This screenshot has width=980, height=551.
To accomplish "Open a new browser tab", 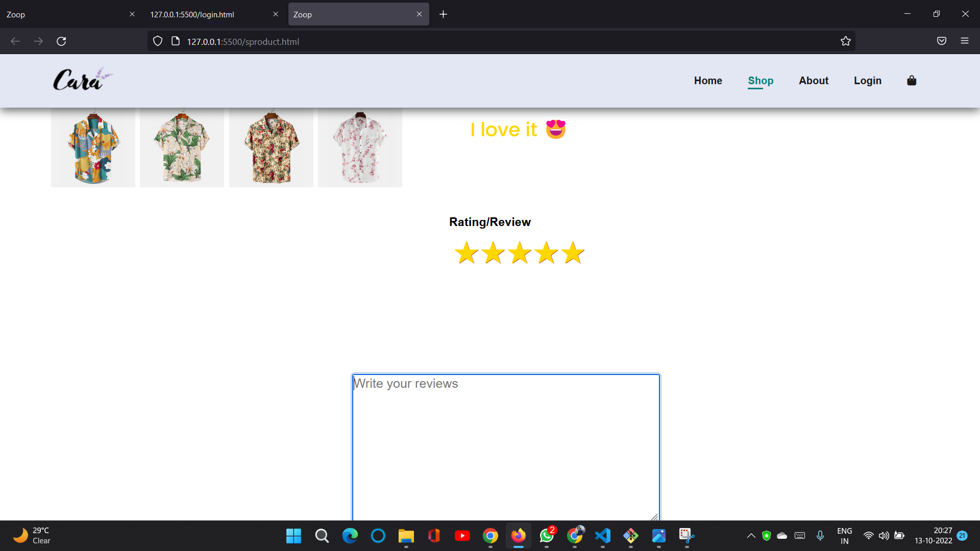I will [443, 14].
